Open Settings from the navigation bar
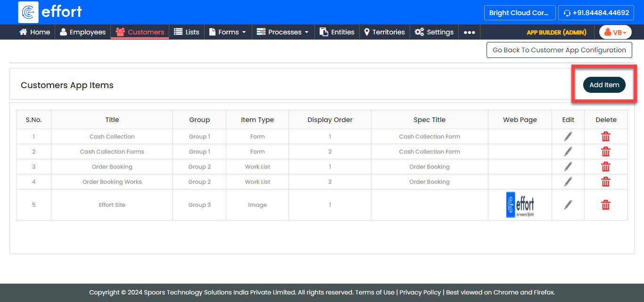Image resolution: width=644 pixels, height=302 pixels. click(434, 32)
